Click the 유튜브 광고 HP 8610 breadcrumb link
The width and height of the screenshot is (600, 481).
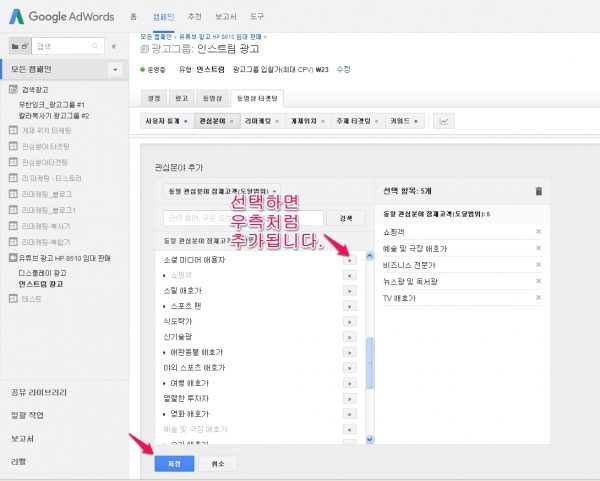[220, 37]
